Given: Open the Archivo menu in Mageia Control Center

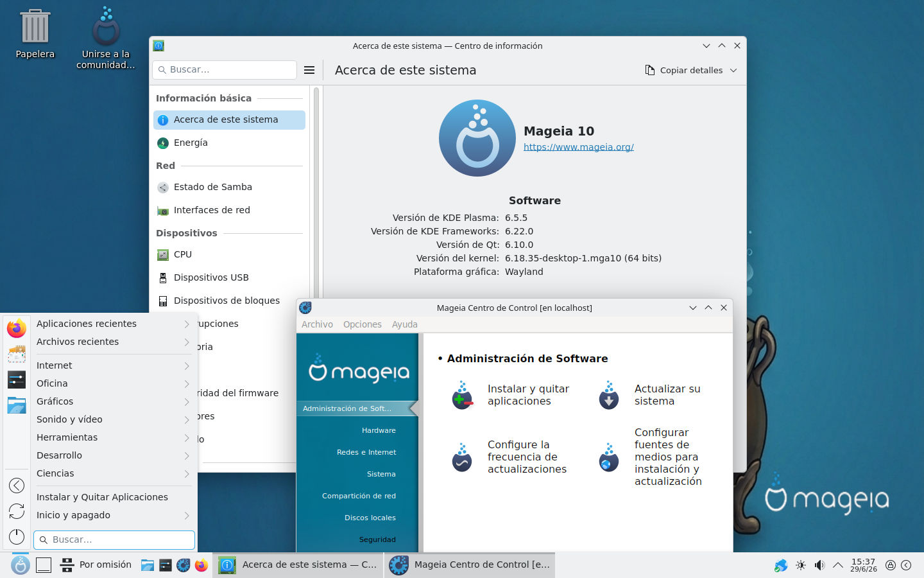Looking at the screenshot, I should [x=317, y=324].
